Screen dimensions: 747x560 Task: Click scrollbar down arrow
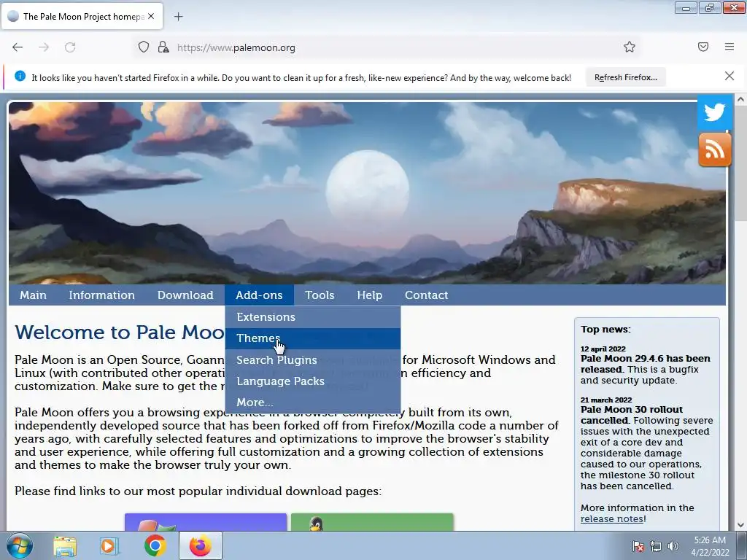click(740, 525)
